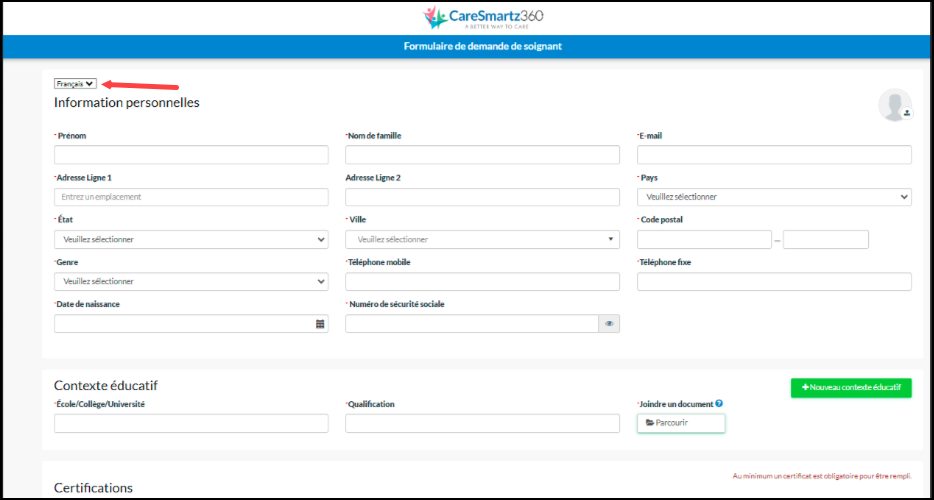Open the Français language dropdown

click(x=75, y=84)
